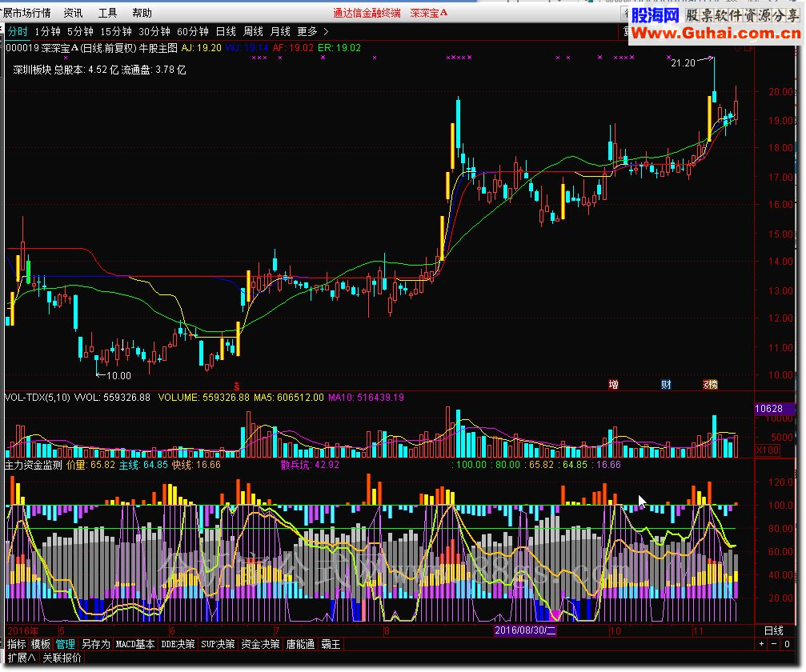Expand the 扩展∧ panel
806x672 pixels.
(22, 658)
